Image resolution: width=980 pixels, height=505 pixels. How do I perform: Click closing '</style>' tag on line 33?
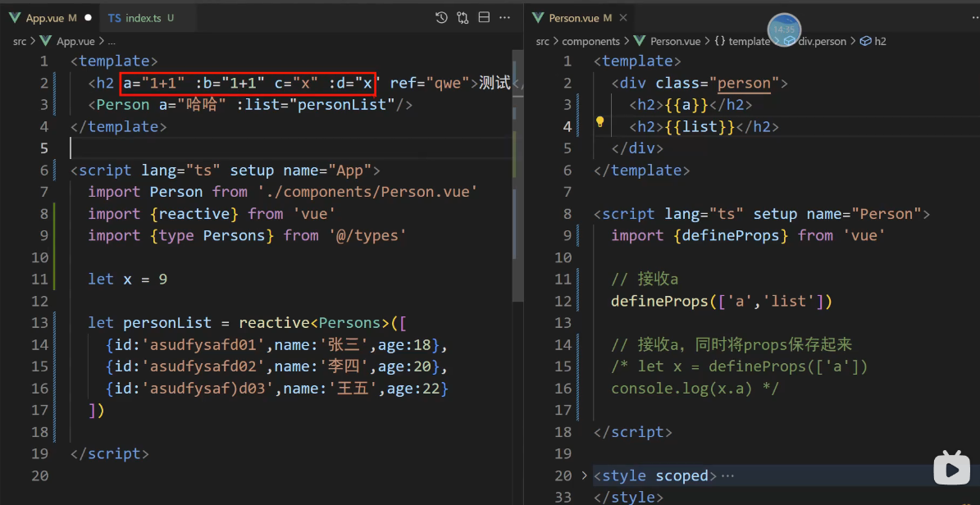coord(629,498)
